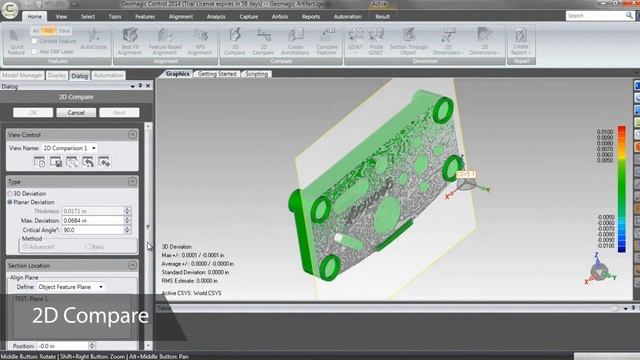Open the Scripting tab
The width and height of the screenshot is (640, 360).
click(256, 74)
